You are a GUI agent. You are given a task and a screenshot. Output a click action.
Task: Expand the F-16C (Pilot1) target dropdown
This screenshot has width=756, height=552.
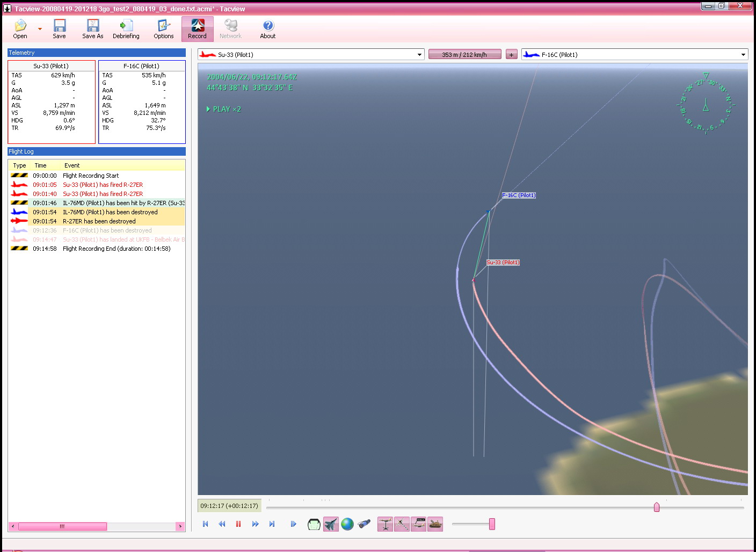743,55
